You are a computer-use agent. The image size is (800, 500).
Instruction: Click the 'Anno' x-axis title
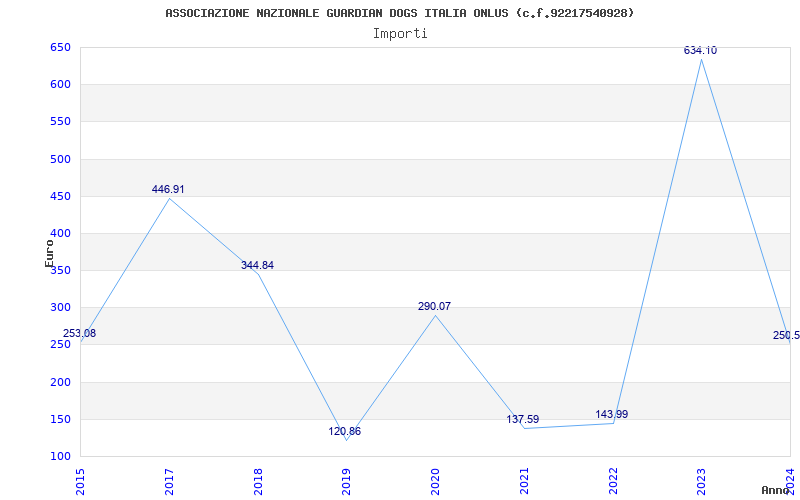775,490
